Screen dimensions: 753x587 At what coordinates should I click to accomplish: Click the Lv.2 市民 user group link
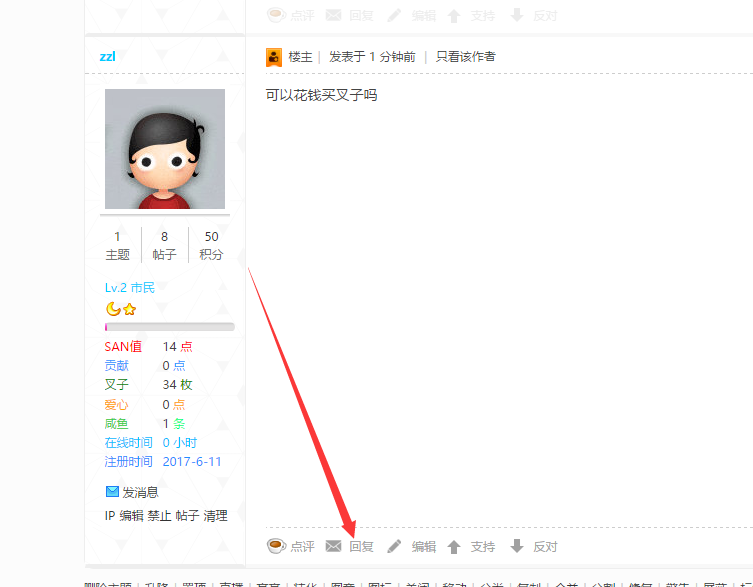tap(130, 288)
